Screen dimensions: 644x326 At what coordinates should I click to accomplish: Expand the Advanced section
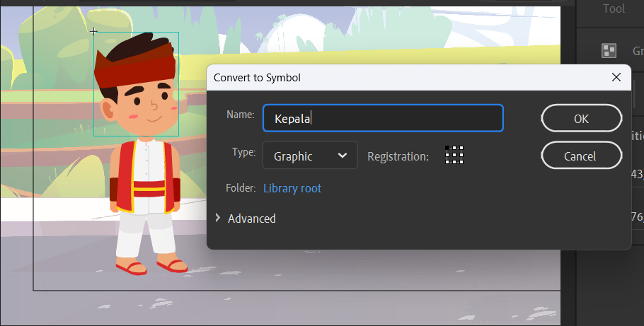click(x=246, y=219)
